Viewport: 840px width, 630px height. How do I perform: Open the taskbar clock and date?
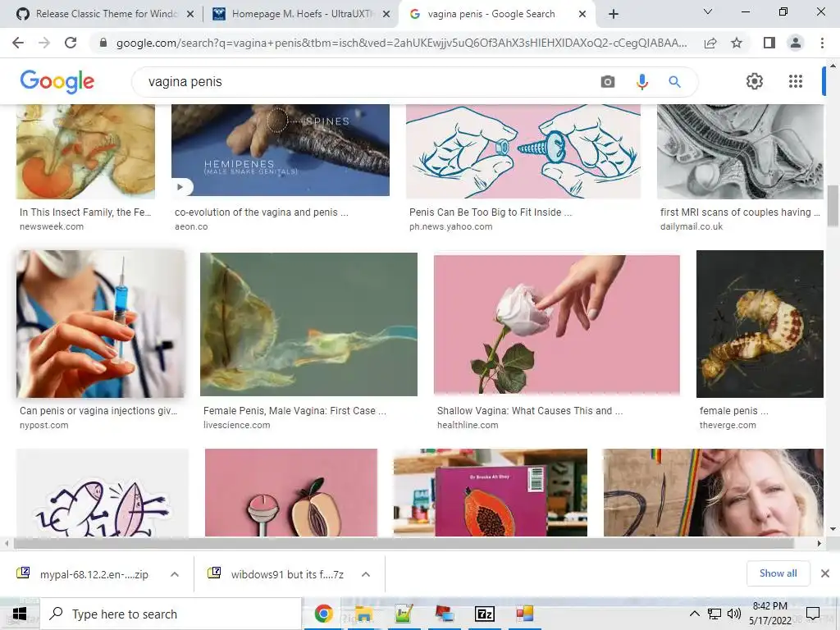tap(769, 614)
